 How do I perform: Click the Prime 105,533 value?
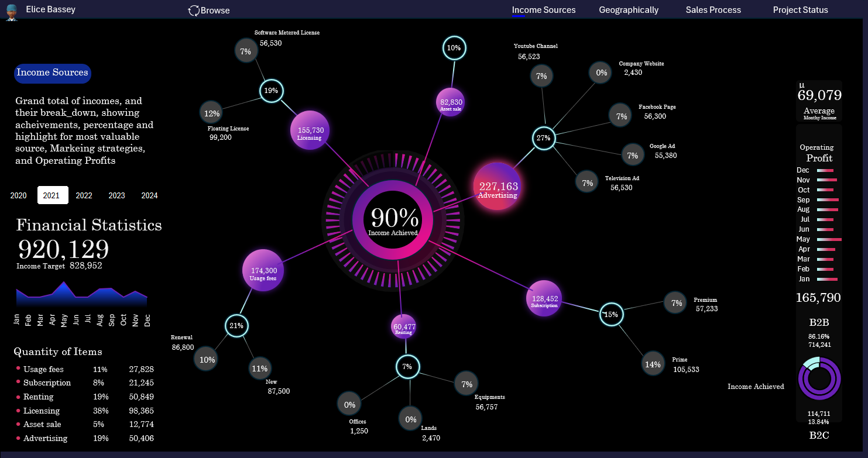tap(686, 370)
